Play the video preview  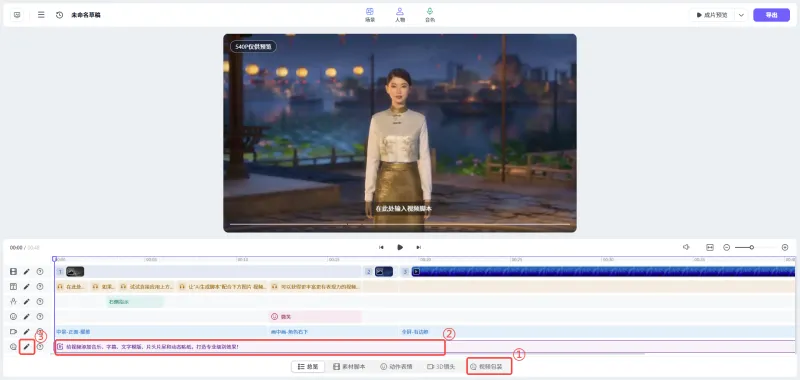pos(400,247)
